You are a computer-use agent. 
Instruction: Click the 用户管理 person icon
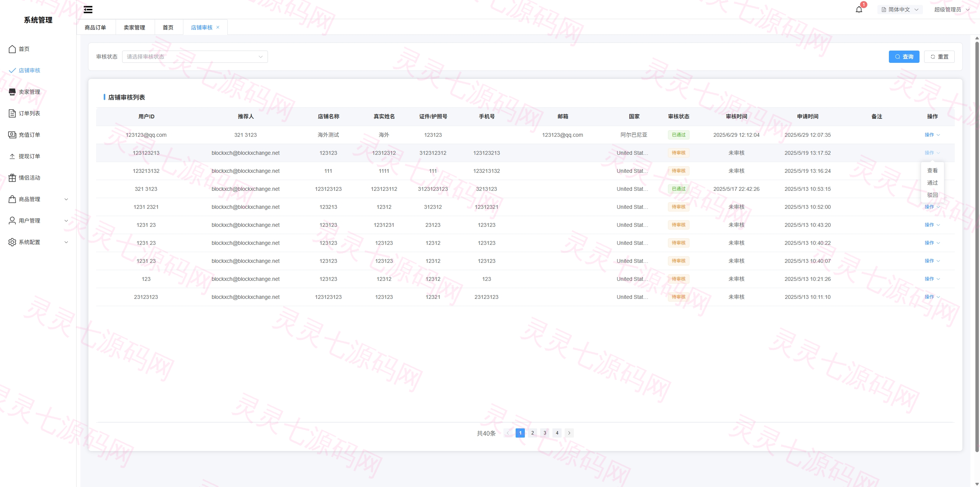coord(12,221)
